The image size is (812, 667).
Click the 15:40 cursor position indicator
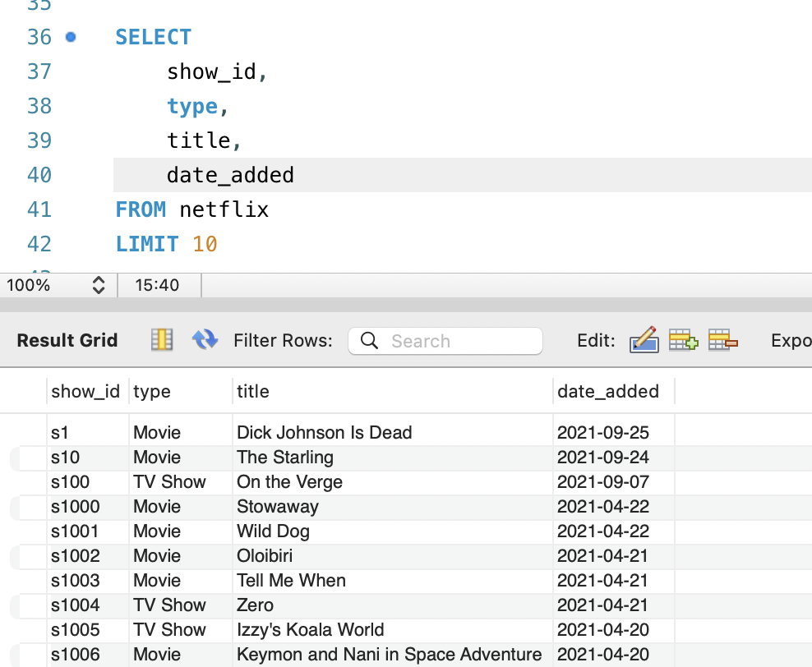157,285
